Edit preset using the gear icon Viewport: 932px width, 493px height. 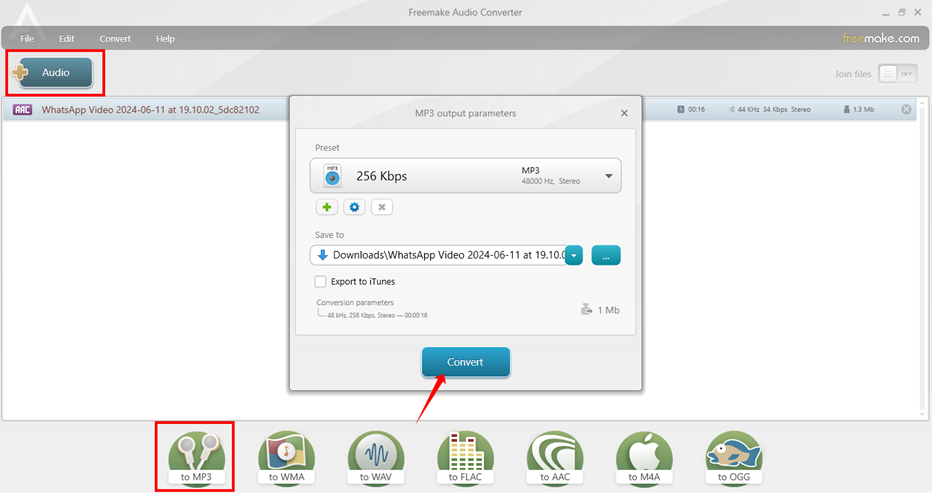(354, 207)
